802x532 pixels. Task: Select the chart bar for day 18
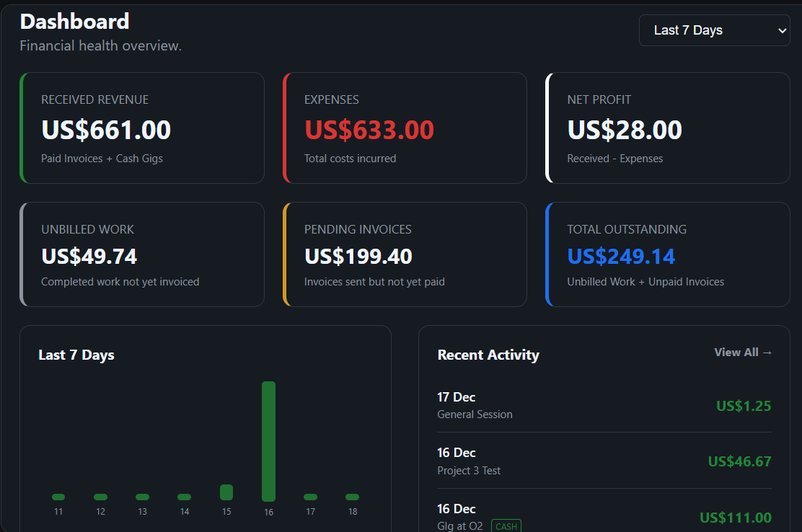point(352,497)
